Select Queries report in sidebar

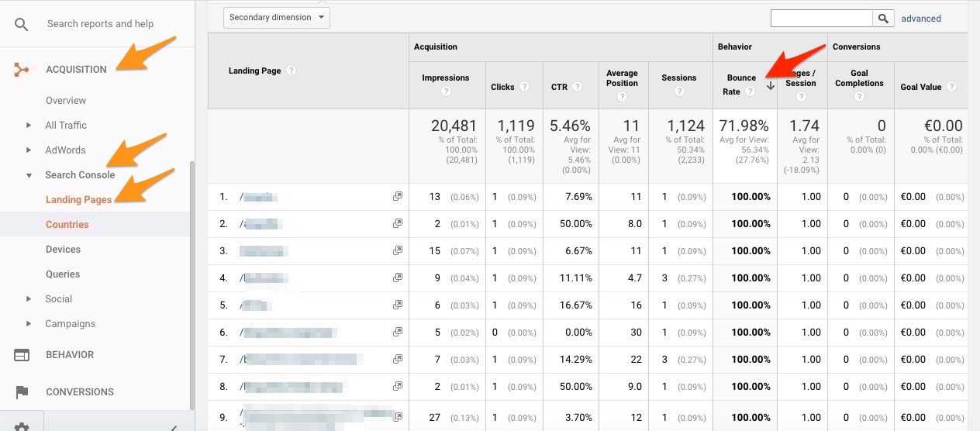(63, 274)
